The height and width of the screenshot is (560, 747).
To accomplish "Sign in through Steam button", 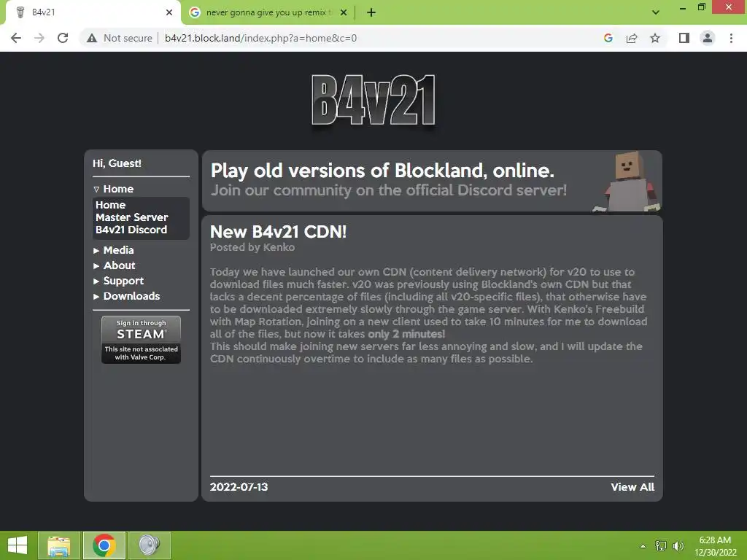I will point(141,340).
